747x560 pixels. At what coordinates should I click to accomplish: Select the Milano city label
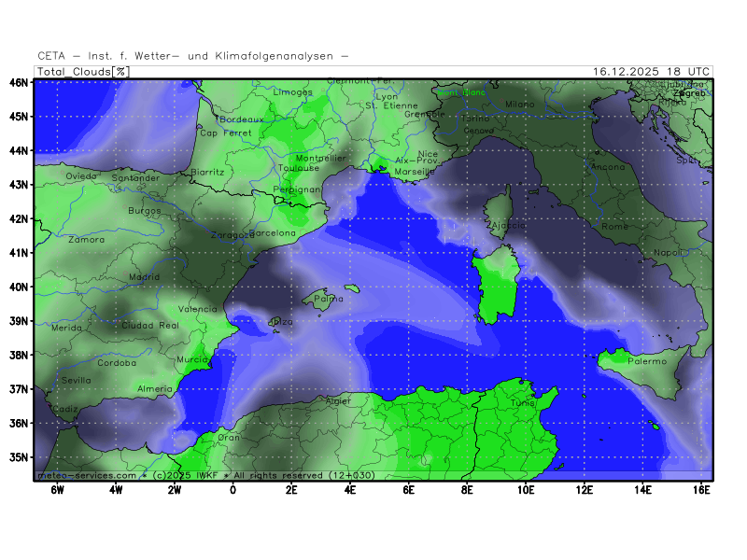click(519, 105)
